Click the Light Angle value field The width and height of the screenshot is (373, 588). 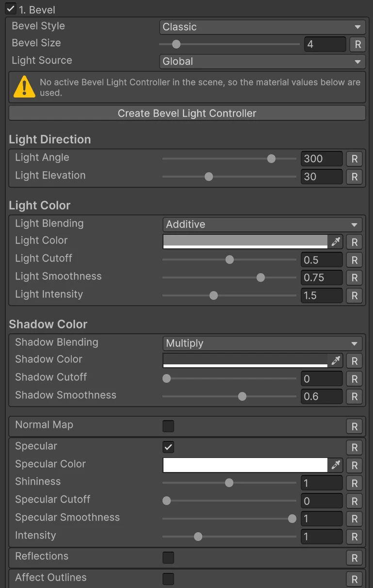click(322, 159)
